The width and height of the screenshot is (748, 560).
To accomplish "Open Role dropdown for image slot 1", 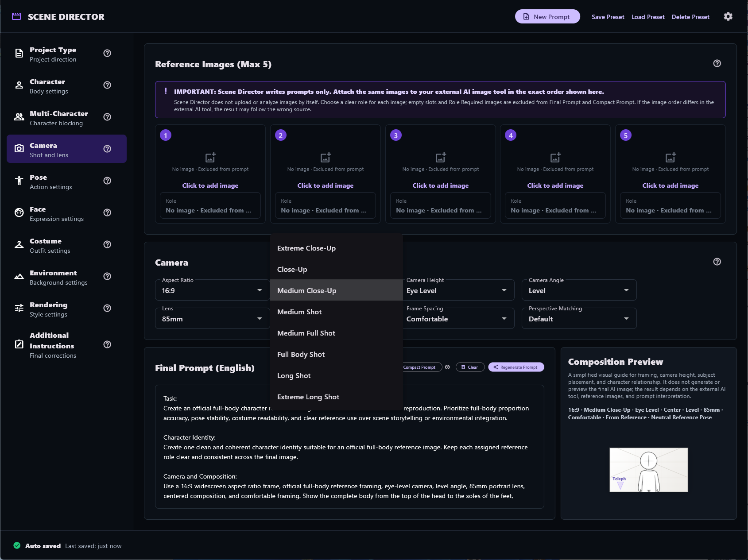I will 210,205.
